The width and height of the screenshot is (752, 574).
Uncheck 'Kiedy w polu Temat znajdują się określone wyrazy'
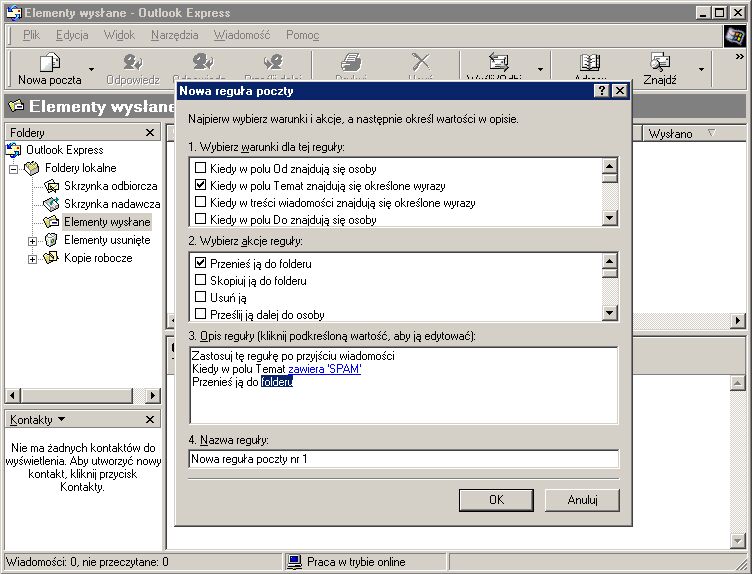click(200, 185)
